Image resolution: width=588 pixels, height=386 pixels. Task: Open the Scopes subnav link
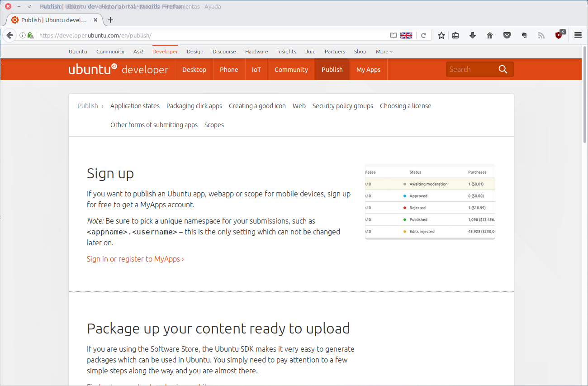214,125
